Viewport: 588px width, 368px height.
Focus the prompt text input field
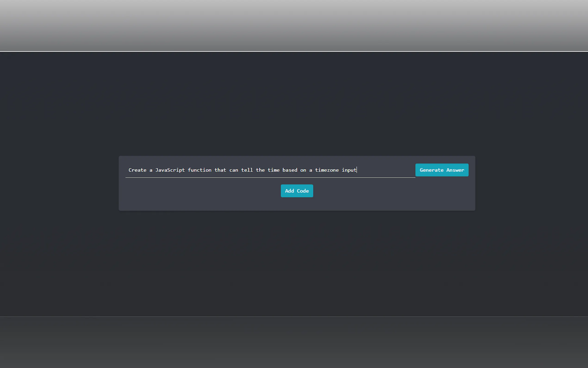tap(270, 170)
